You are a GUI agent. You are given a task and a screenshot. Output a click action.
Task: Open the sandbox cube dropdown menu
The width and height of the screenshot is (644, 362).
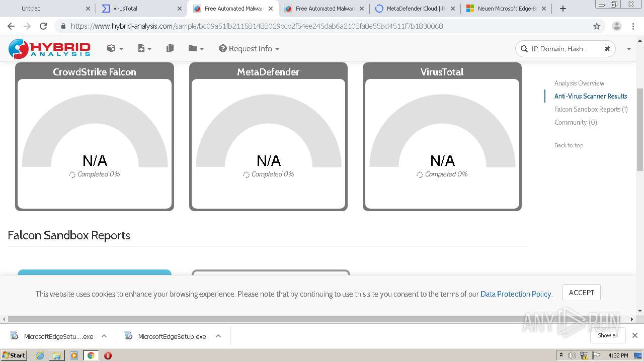[115, 49]
